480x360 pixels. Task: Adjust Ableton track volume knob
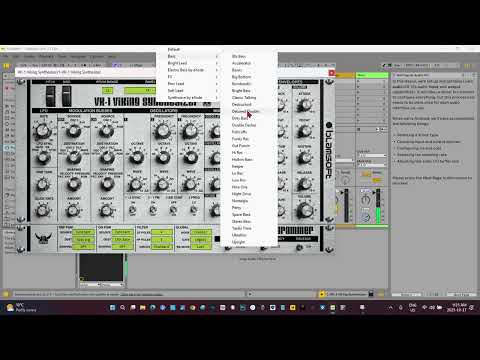coord(366,199)
